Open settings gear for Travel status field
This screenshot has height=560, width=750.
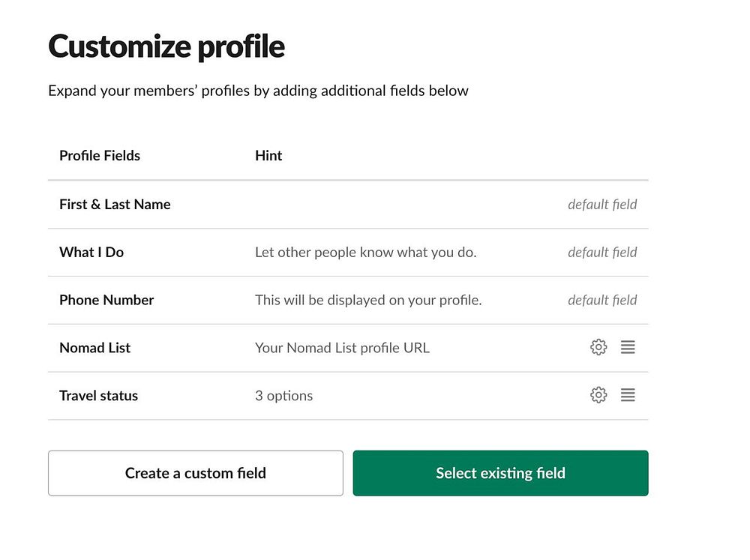click(598, 395)
